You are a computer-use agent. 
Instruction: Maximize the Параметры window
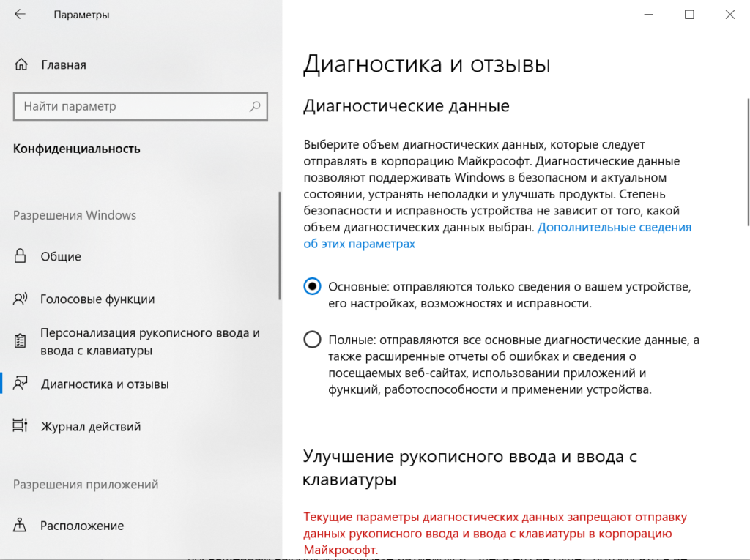tap(689, 15)
